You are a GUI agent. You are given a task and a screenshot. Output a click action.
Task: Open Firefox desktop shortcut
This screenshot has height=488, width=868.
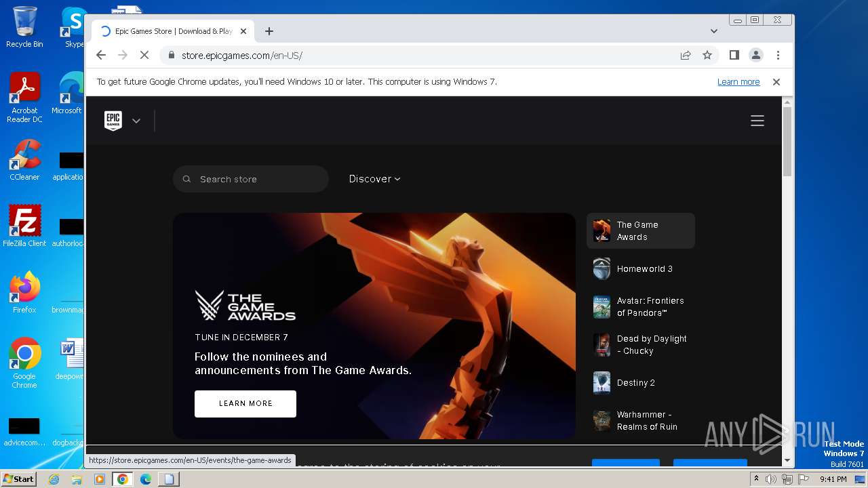coord(24,293)
